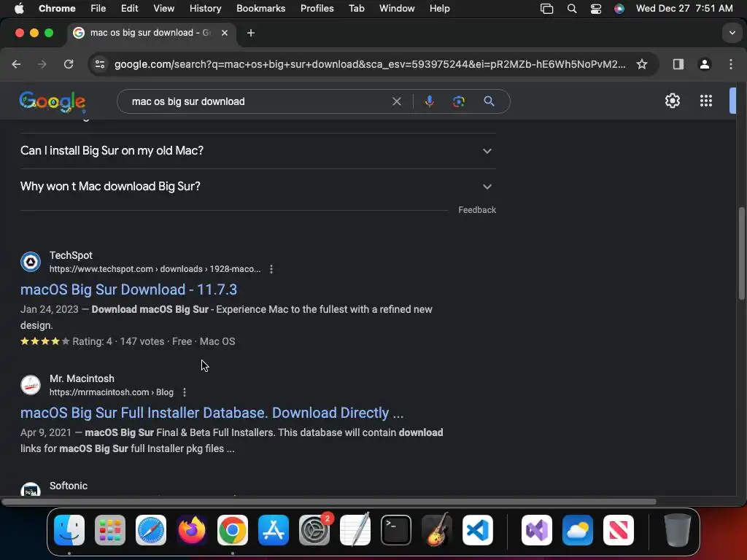This screenshot has height=560, width=747.
Task: Click the TechSpot site name
Action: coord(71,255)
